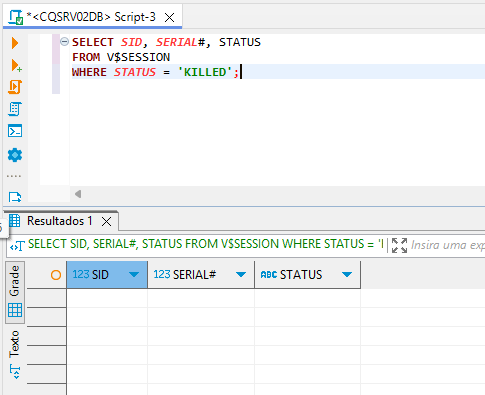Execute SQL in new tab icon
This screenshot has width=485, height=395.
pyautogui.click(x=16, y=66)
